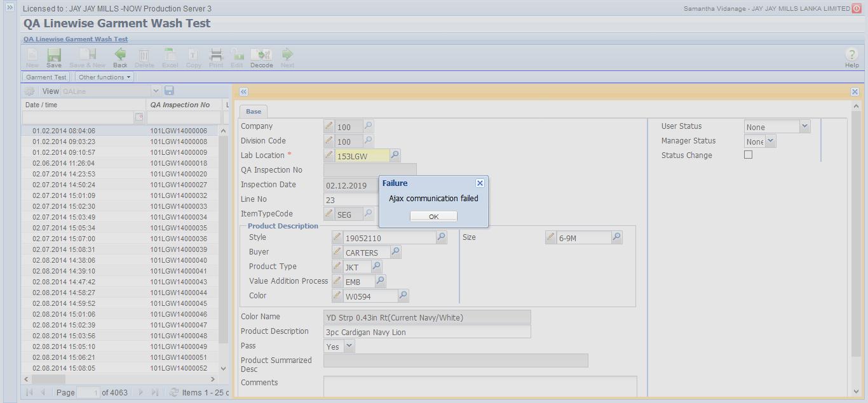Open the Manager Status dropdown
The image size is (868, 403).
coord(770,141)
